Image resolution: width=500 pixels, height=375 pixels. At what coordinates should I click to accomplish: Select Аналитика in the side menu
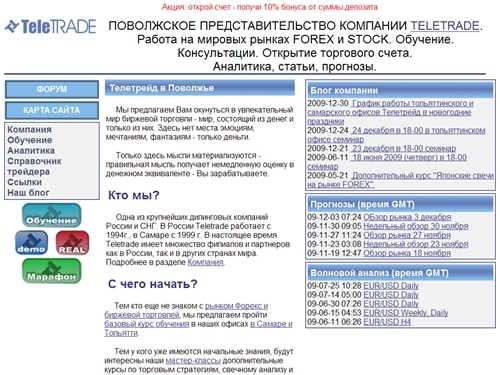pyautogui.click(x=31, y=151)
